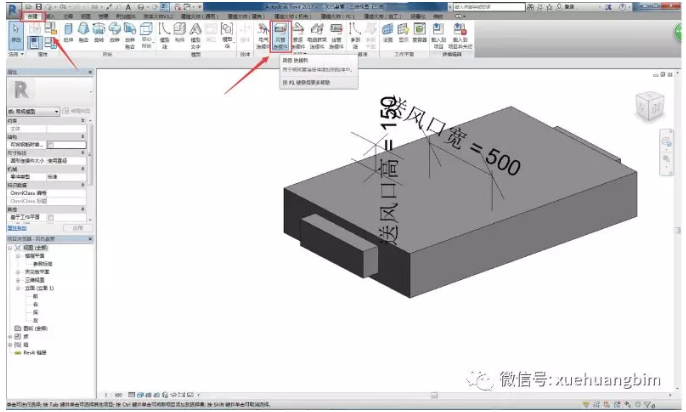Draw a Model Line
Screen dimensions: 686x412
pyautogui.click(x=164, y=35)
